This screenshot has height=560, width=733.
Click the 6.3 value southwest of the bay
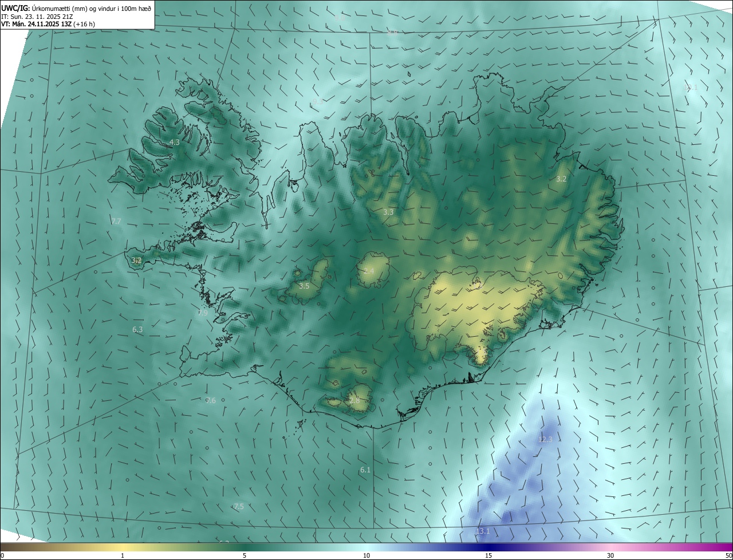[137, 329]
